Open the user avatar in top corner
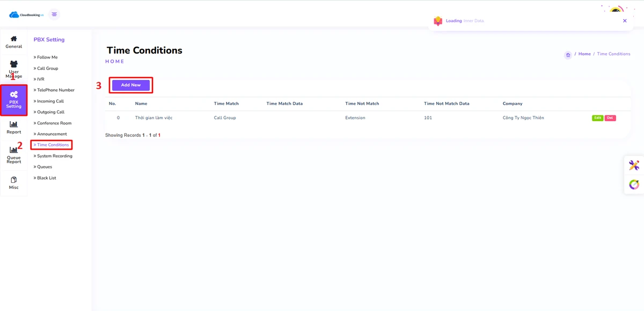The image size is (644, 311). (x=616, y=10)
